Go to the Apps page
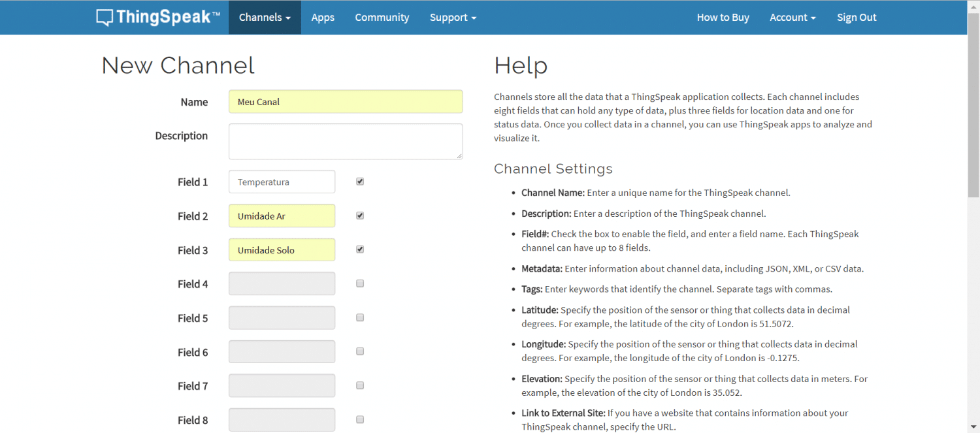Screen dimensions: 980x433 (323, 18)
